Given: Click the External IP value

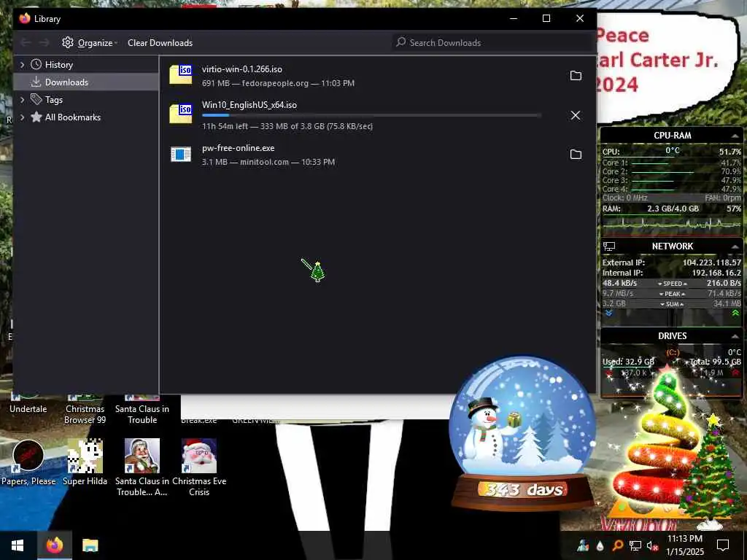Looking at the screenshot, I should 712,262.
